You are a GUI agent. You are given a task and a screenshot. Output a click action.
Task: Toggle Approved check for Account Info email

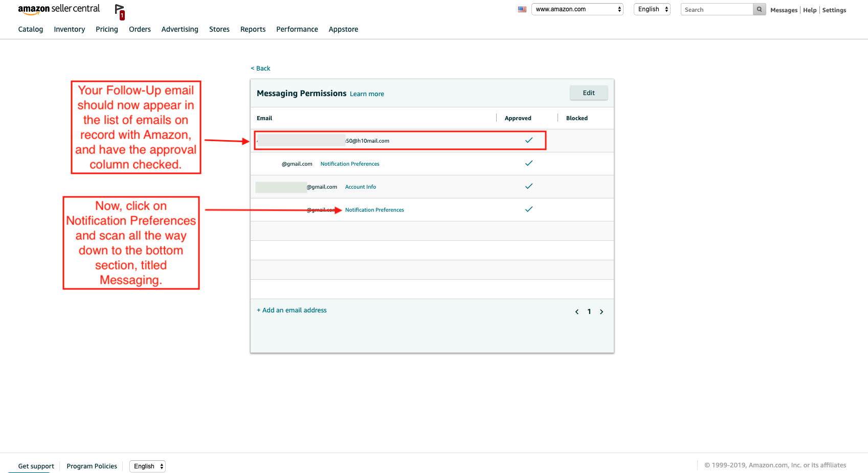click(x=529, y=186)
